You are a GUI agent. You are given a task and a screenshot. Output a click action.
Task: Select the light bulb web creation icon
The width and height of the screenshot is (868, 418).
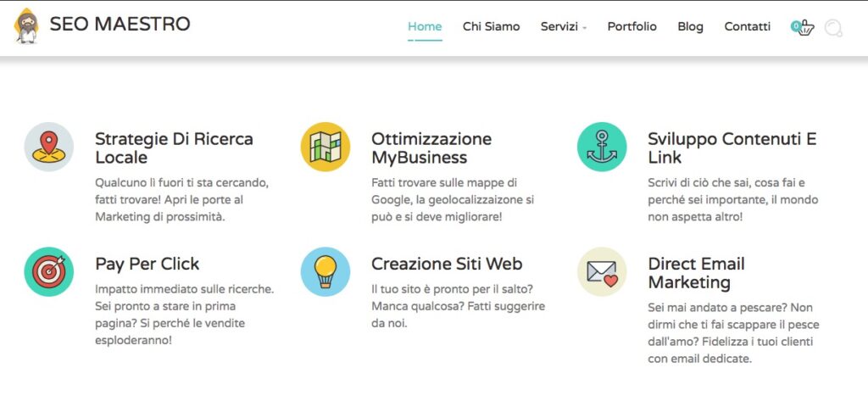point(325,271)
